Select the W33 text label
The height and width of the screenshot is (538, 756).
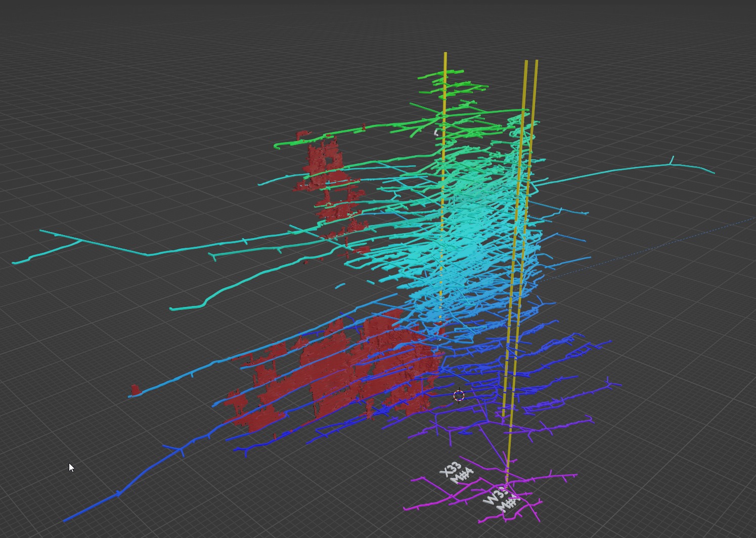click(x=495, y=496)
